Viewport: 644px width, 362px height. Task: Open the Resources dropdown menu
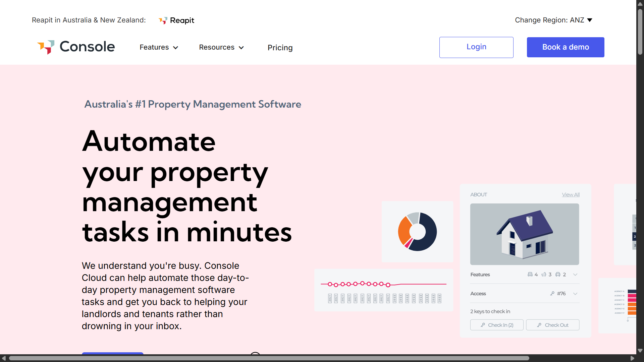[x=221, y=47]
